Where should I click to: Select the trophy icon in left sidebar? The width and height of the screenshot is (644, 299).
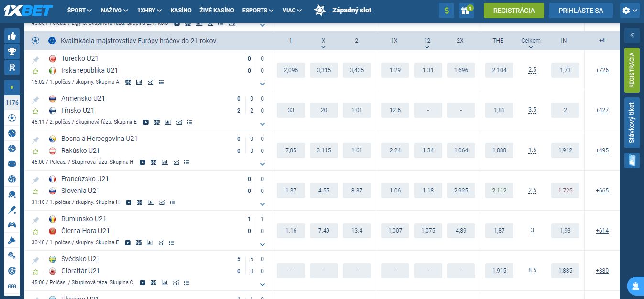click(x=12, y=52)
